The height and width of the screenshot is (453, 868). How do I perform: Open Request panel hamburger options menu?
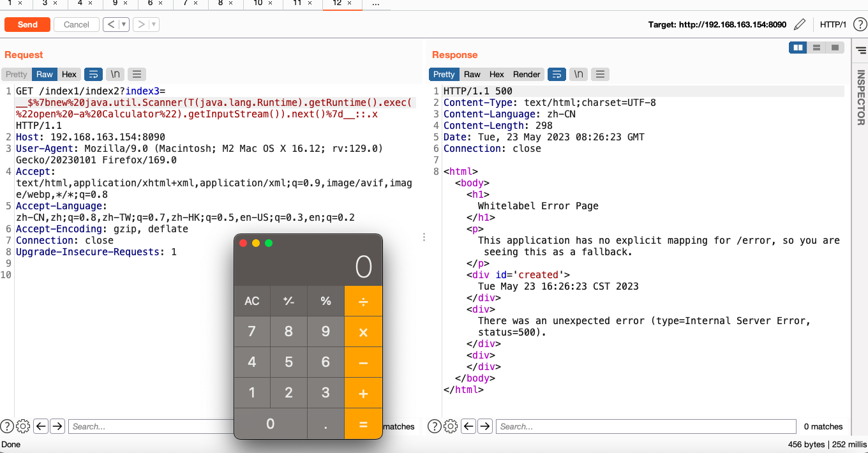point(137,74)
